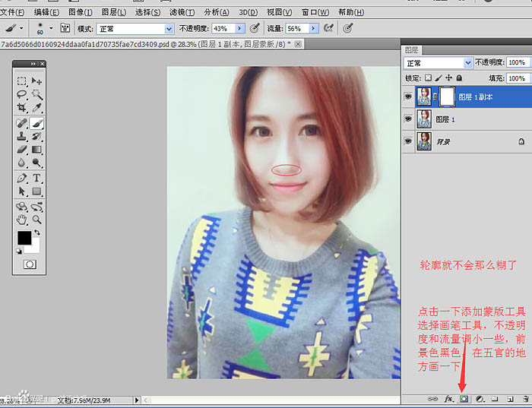Open the fx layer style button

pos(448,399)
